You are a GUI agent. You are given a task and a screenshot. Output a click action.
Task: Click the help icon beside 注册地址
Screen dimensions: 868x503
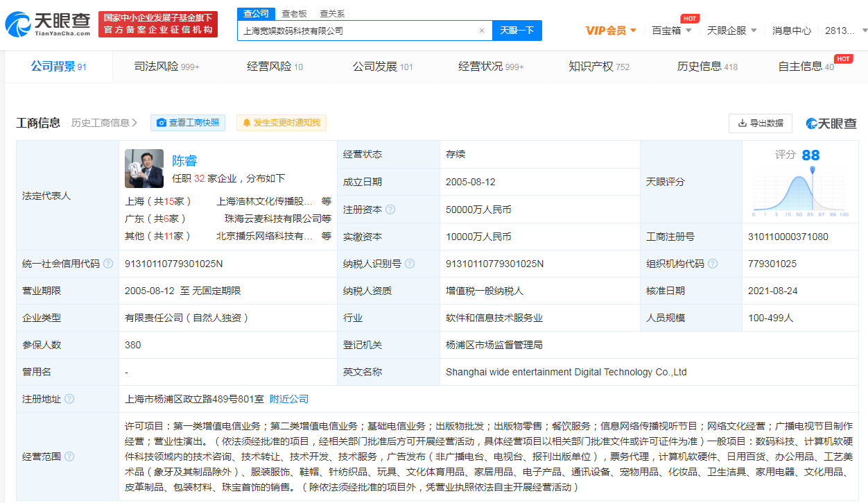69,400
